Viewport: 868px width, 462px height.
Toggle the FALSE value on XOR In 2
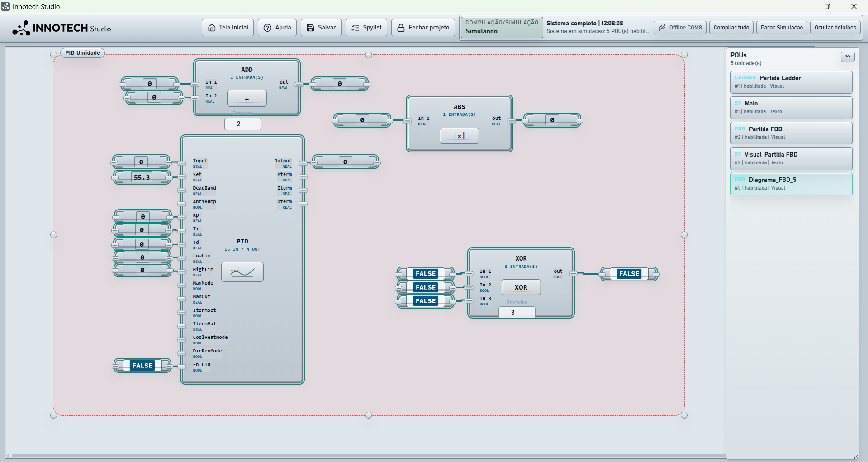426,287
